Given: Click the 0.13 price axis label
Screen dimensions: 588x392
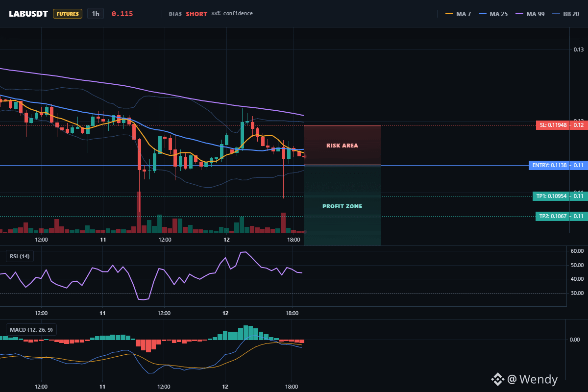Looking at the screenshot, I should tap(578, 49).
